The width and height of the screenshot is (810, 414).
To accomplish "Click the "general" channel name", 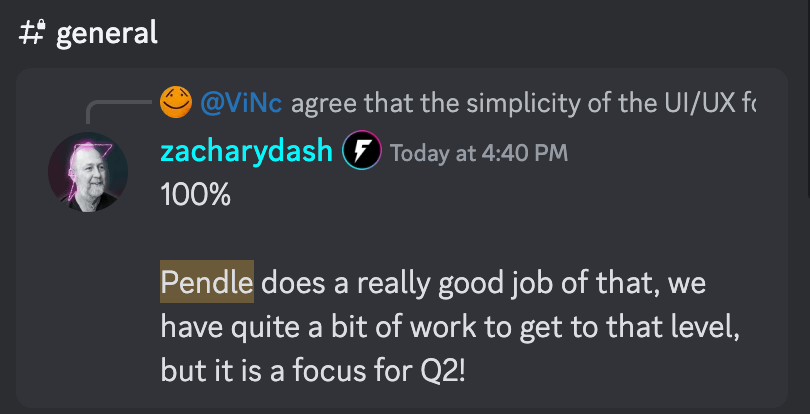I will click(x=107, y=32).
